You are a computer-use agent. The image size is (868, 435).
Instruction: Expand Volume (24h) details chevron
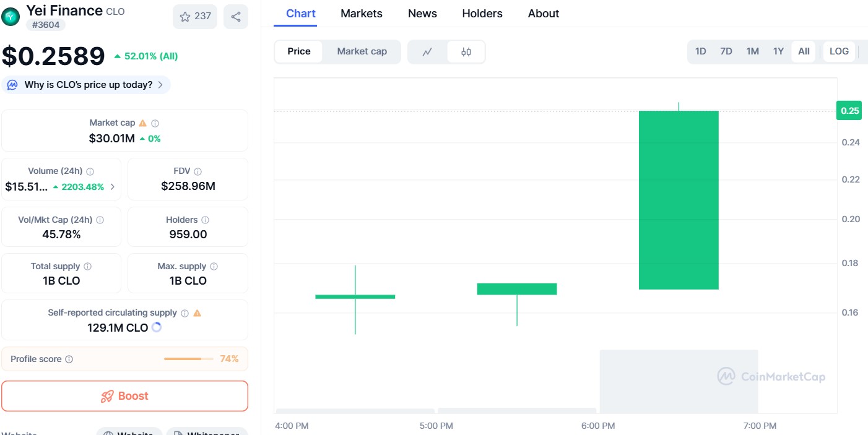[x=113, y=186]
